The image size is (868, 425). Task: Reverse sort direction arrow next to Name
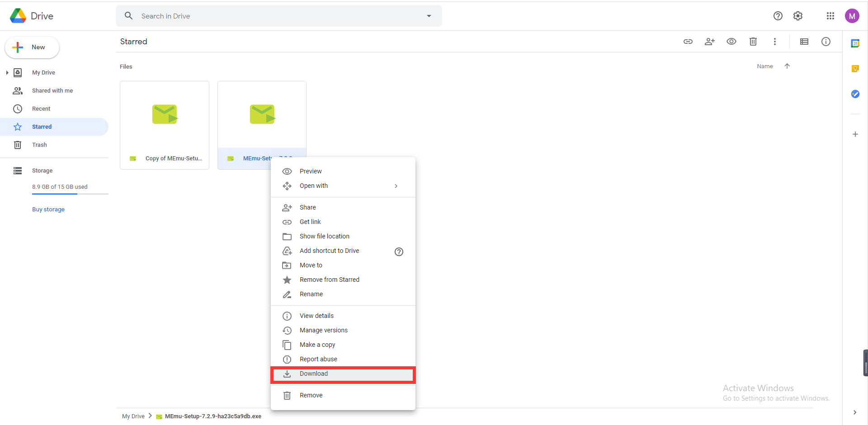point(787,66)
